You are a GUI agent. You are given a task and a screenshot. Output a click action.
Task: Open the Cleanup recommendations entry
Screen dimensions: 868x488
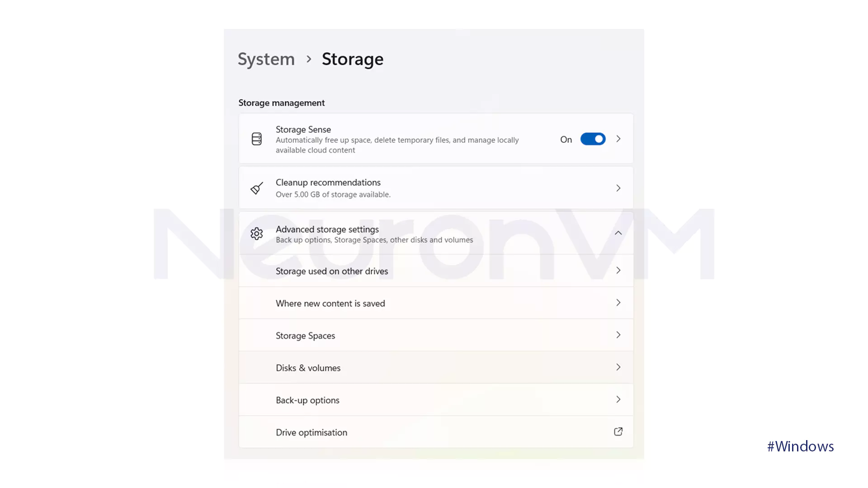436,188
